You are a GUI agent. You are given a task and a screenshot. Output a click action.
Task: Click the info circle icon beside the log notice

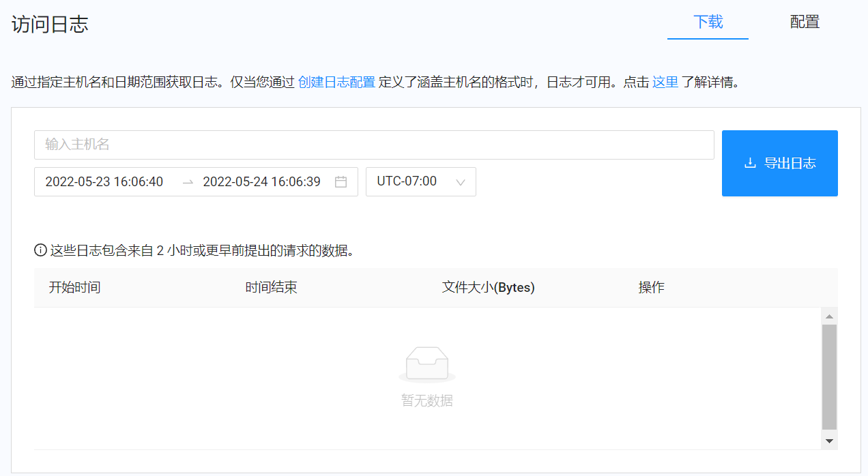pyautogui.click(x=39, y=250)
